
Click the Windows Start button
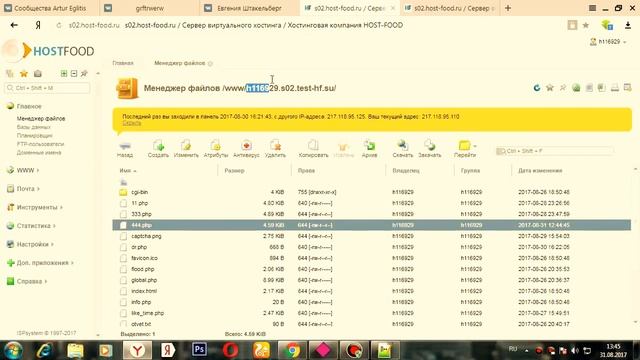coord(13,350)
